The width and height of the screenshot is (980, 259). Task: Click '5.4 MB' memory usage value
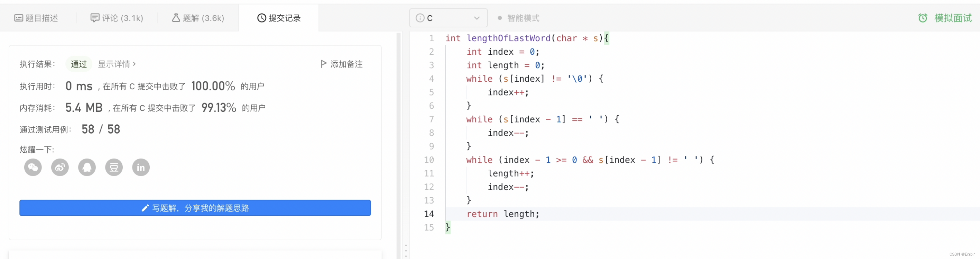[84, 108]
